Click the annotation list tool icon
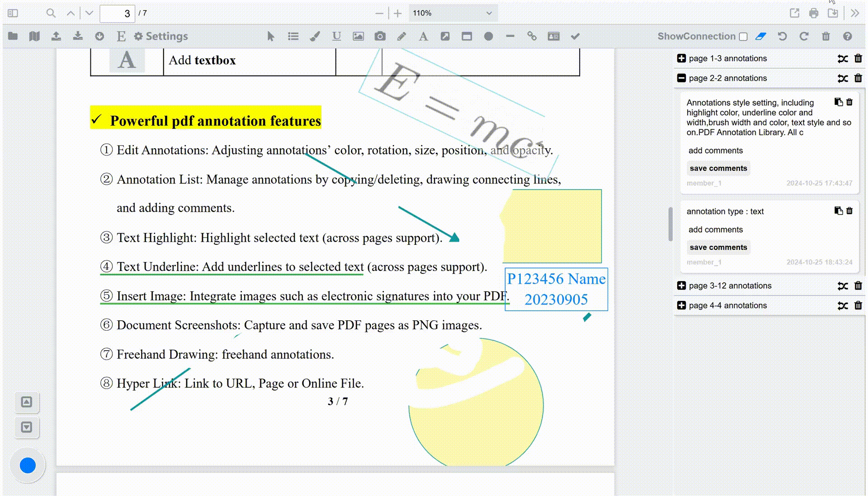 (293, 37)
